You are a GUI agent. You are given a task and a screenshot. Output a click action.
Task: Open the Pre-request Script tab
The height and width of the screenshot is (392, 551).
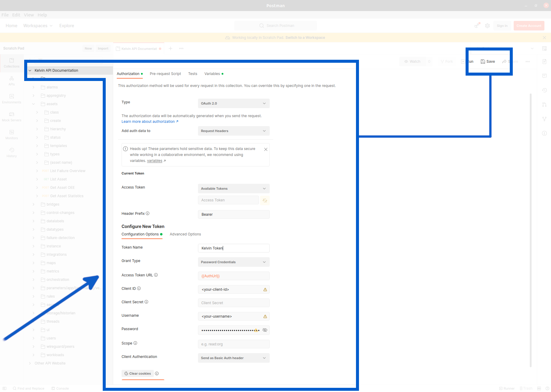165,73
